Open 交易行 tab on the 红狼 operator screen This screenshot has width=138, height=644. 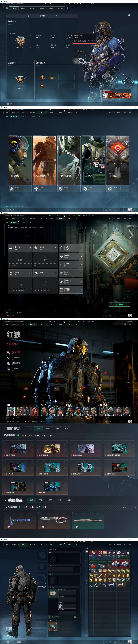[51, 324]
